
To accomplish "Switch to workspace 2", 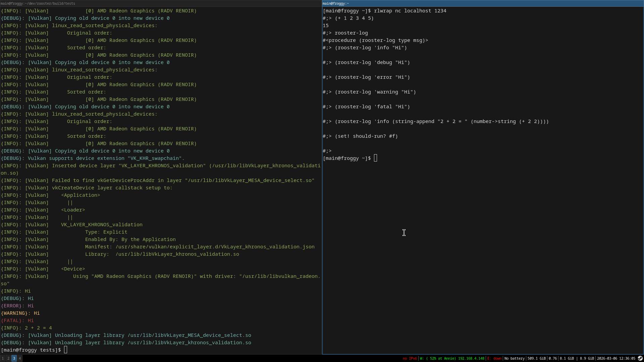I will pos(8,358).
